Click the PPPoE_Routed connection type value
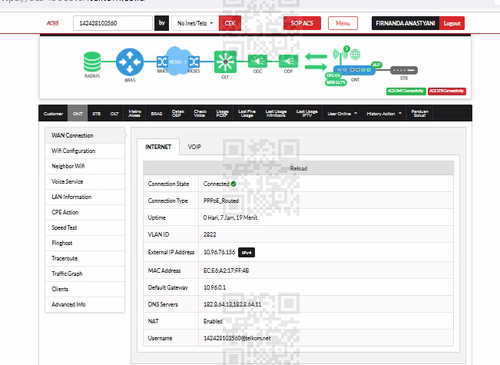This screenshot has width=500, height=365. coord(221,201)
